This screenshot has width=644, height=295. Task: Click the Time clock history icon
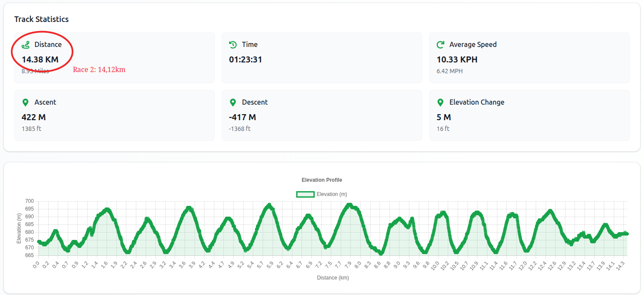[233, 45]
